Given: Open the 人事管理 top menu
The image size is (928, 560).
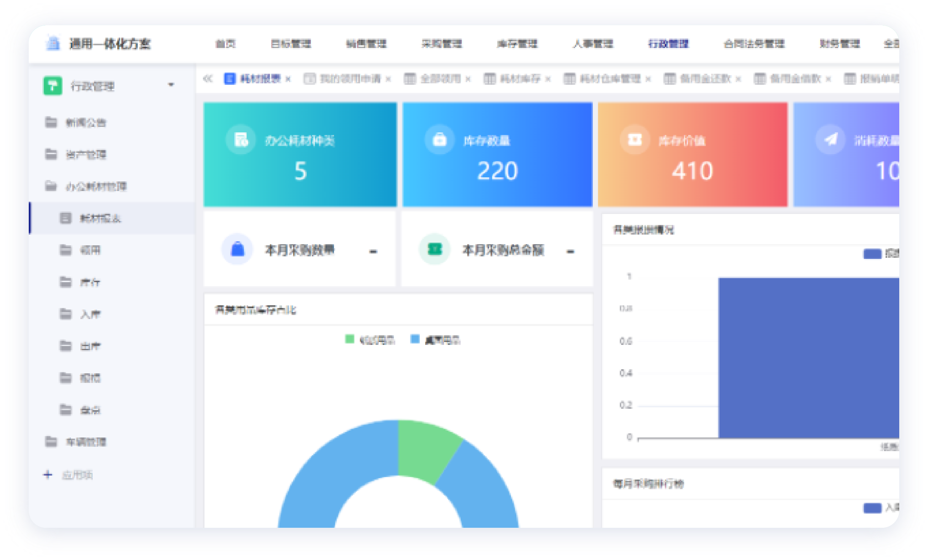Looking at the screenshot, I should (x=593, y=44).
